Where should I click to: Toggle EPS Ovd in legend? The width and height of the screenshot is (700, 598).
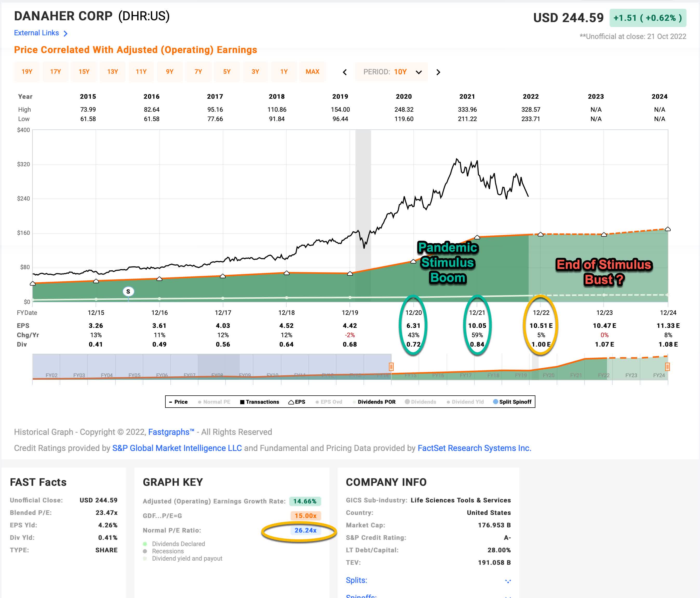pyautogui.click(x=329, y=402)
